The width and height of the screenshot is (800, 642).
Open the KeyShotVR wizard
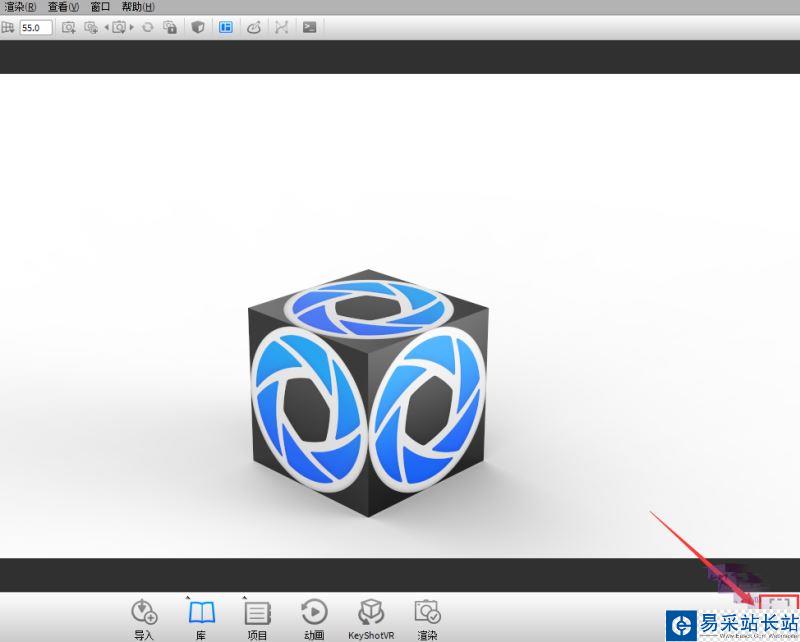(x=371, y=619)
